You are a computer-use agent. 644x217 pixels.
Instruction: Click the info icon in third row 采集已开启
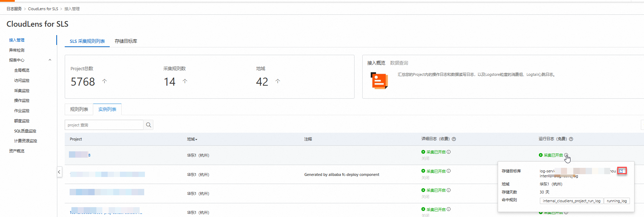pyautogui.click(x=448, y=190)
